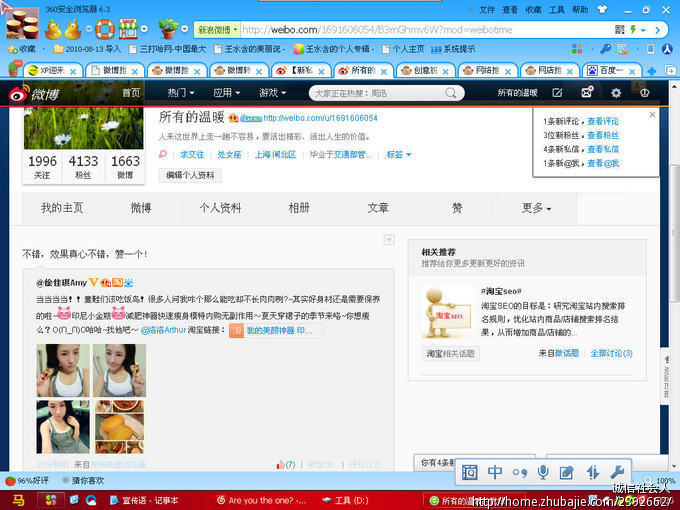
Task: Close the notification popup panel
Action: click(652, 114)
